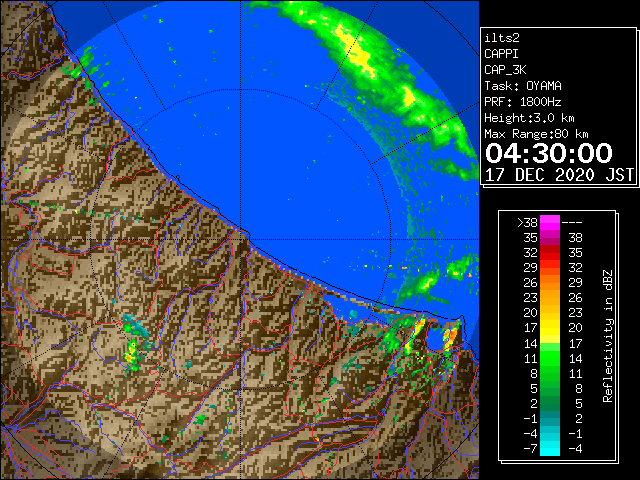Click the "17 DEC 2020 JST" date
Screen dimensions: 640x480
[559, 175]
